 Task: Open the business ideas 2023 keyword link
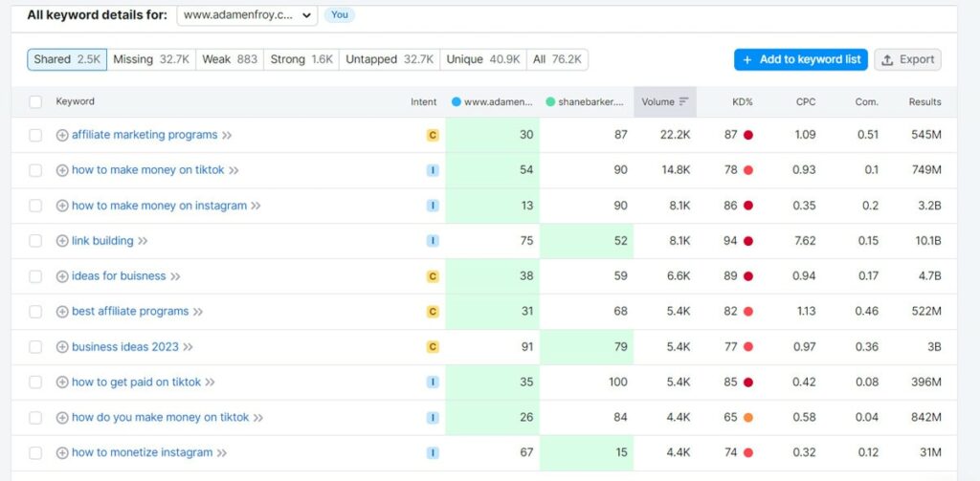125,347
